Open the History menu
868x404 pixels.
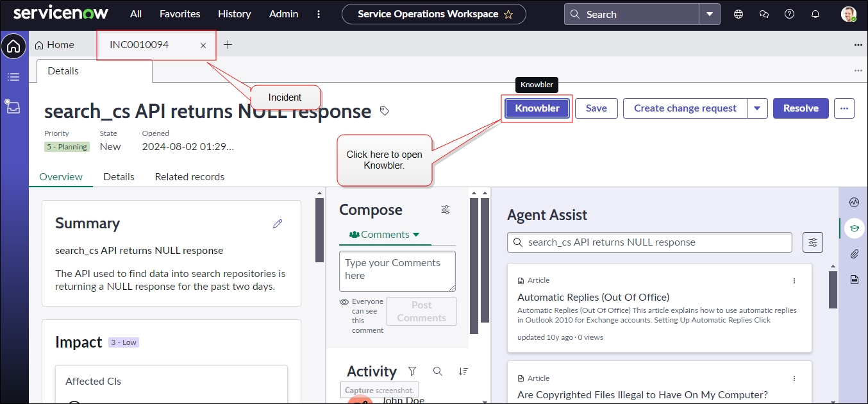pos(235,14)
